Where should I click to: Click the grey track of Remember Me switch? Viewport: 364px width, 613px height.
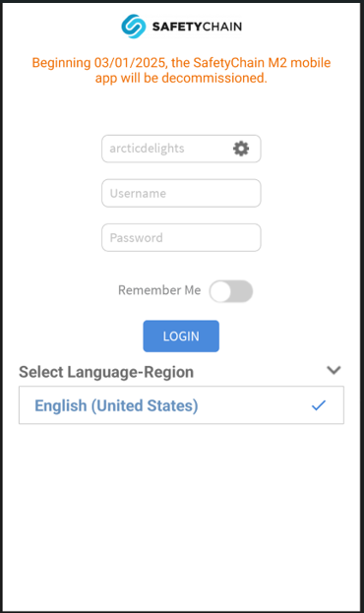[242, 291]
